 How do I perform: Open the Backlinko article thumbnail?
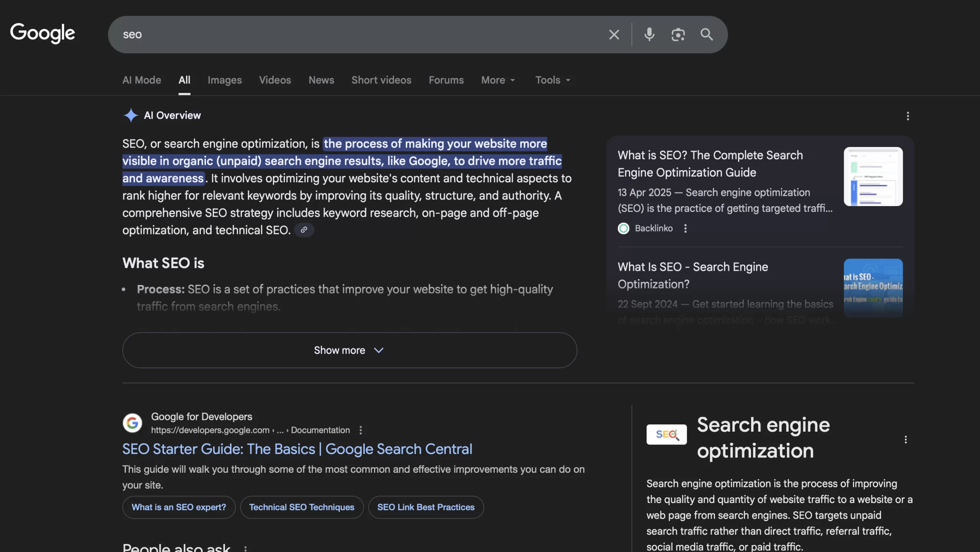(x=873, y=177)
